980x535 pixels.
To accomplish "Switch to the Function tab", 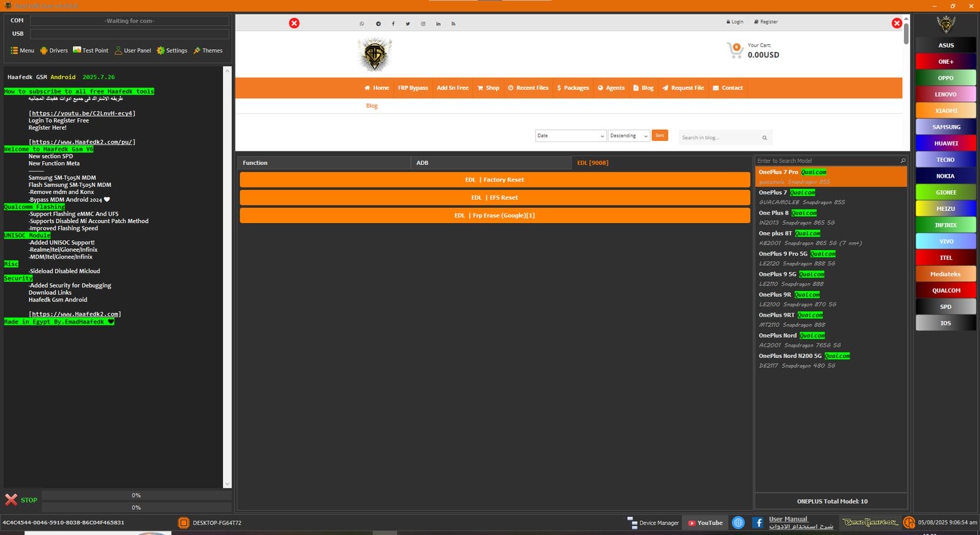I will point(324,163).
